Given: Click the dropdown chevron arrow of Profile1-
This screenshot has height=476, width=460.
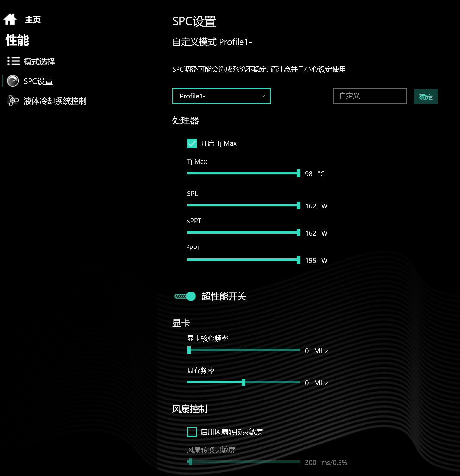Looking at the screenshot, I should (262, 96).
